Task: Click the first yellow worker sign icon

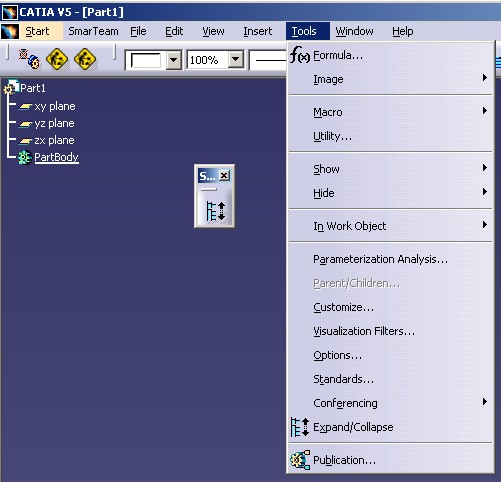Action: (x=57, y=59)
